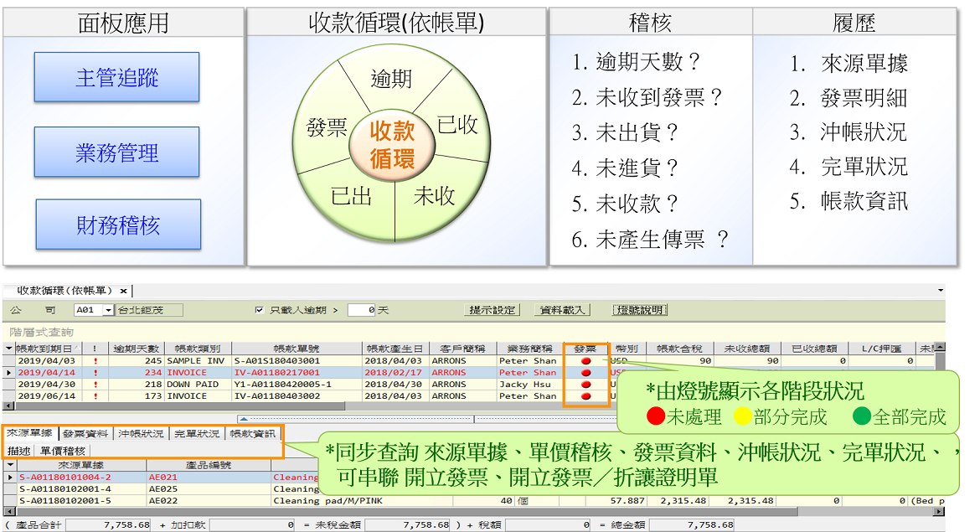Switch to the 完單狀況 tab
980x532 pixels.
coord(197,433)
